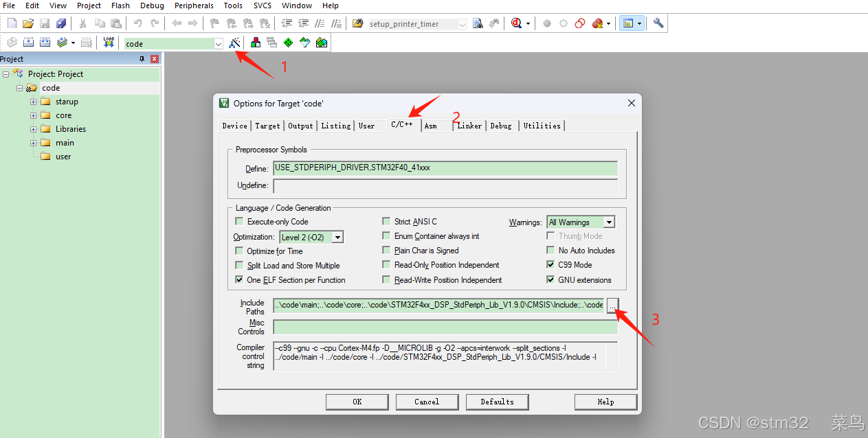The image size is (868, 438).
Task: Expand the starup folder in tree
Action: pos(33,102)
